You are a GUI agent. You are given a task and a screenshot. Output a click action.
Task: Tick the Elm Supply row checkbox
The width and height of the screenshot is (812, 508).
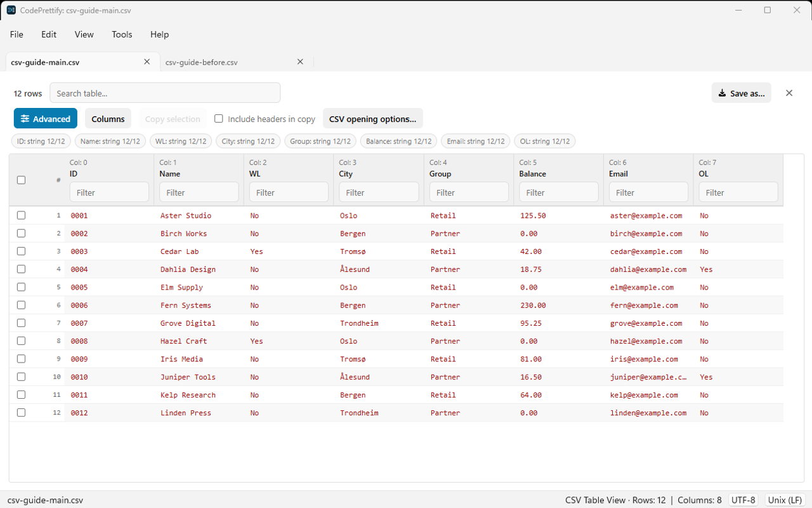[21, 287]
